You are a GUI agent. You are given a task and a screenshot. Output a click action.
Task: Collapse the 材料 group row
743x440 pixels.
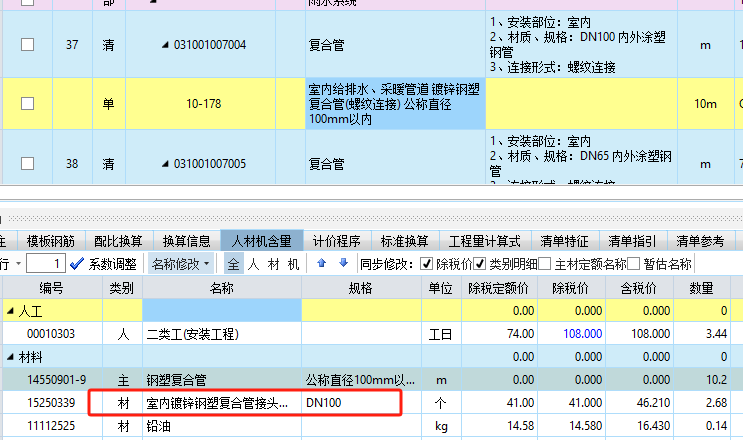(10, 357)
